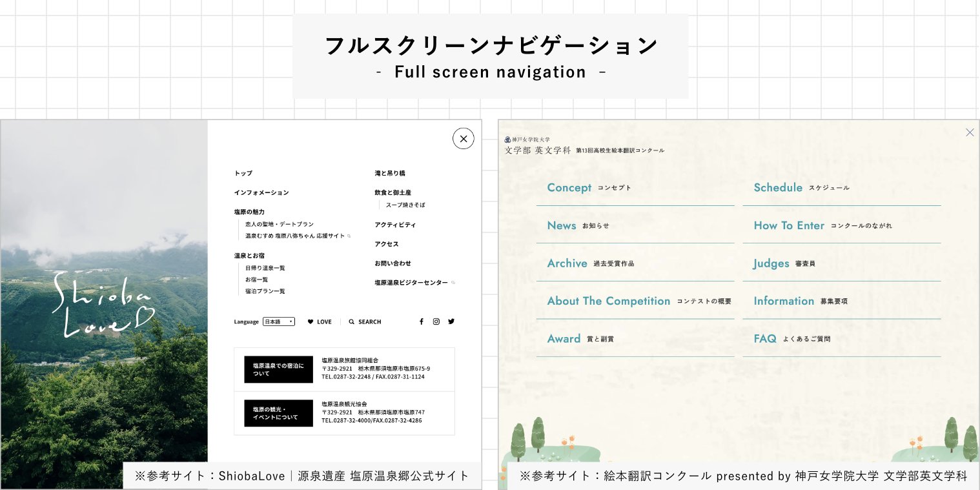Open the 滝と吊り橋 menu item
Screen dimensions: 980x490
(x=390, y=173)
